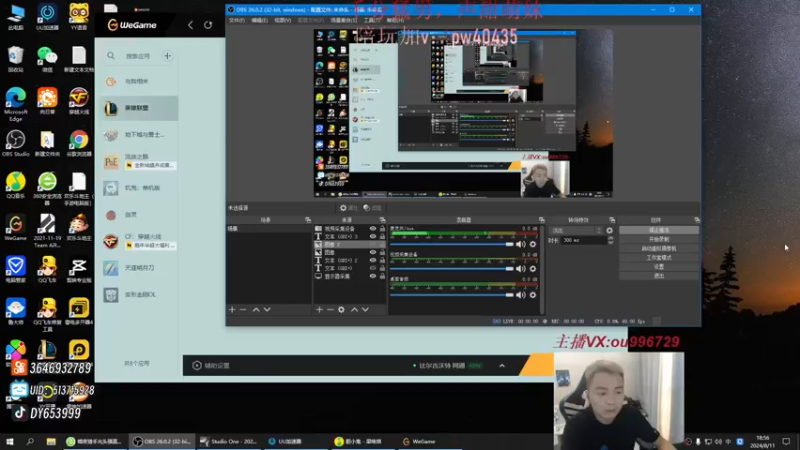Remove scene with minus icon

(243, 309)
